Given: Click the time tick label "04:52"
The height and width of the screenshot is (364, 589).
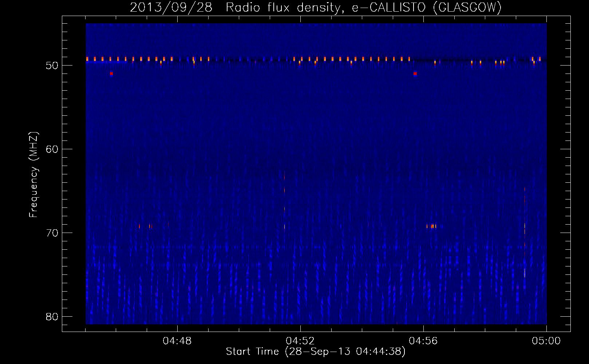Looking at the screenshot, I should [x=300, y=341].
